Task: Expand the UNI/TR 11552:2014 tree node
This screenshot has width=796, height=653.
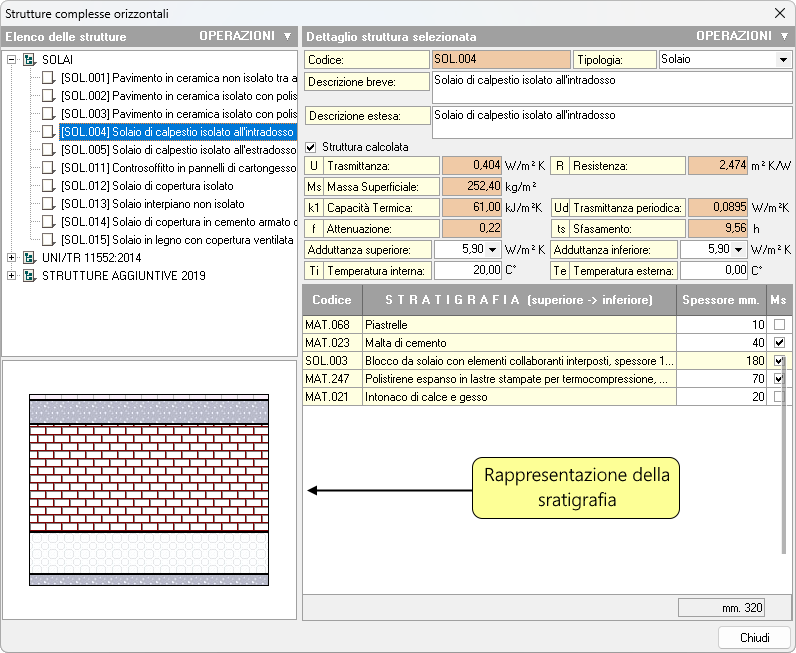Action: [12, 258]
